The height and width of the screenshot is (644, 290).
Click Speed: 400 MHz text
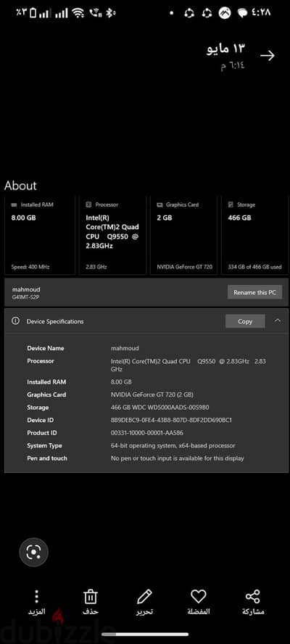pyautogui.click(x=30, y=267)
